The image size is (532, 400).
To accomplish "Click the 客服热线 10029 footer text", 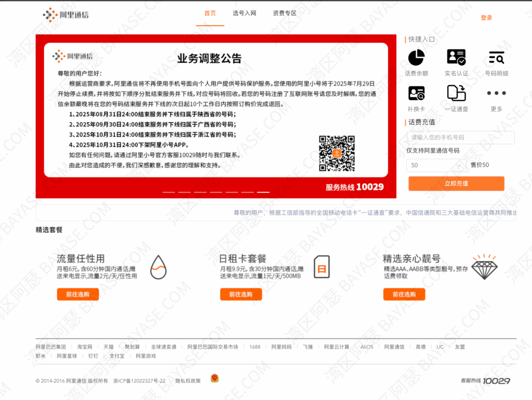I will click(x=486, y=381).
